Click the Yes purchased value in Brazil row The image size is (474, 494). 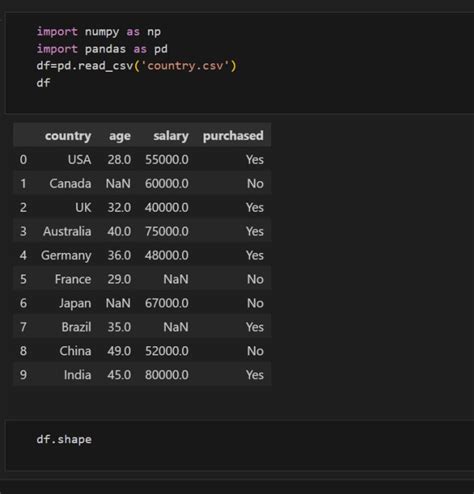click(x=255, y=327)
